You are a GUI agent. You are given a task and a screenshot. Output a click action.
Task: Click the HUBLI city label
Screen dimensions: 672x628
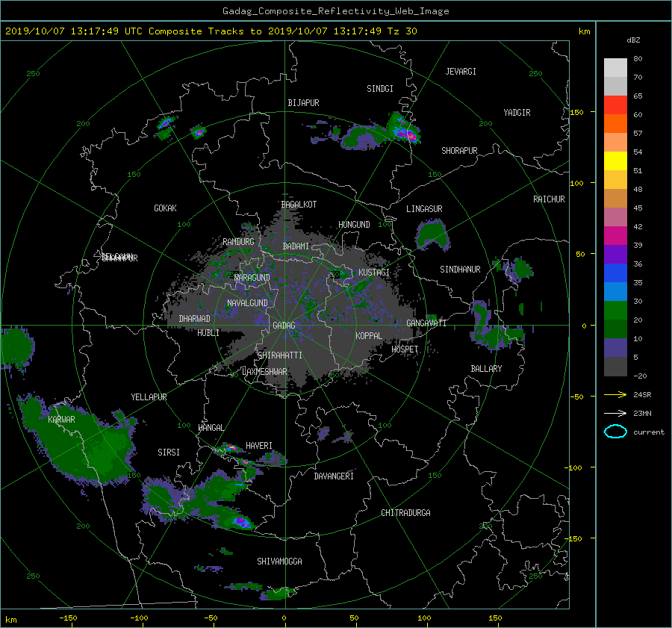click(x=208, y=333)
